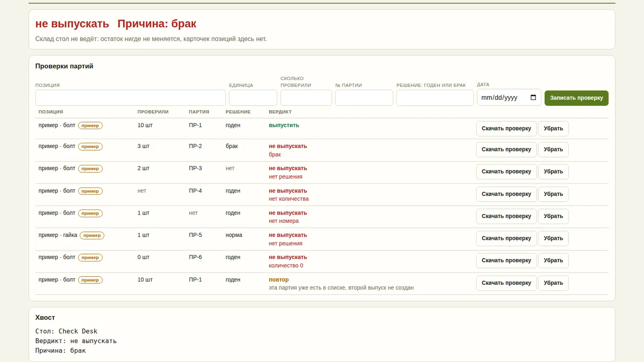This screenshot has width=644, height=362.
Task: Remove the ПР-6 batch row
Action: point(553,260)
